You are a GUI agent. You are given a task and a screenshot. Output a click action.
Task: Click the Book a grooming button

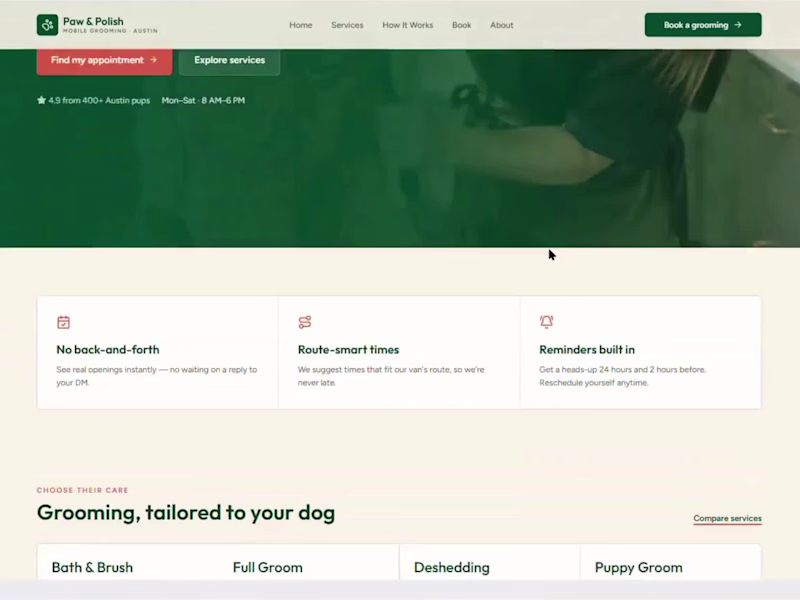(703, 24)
